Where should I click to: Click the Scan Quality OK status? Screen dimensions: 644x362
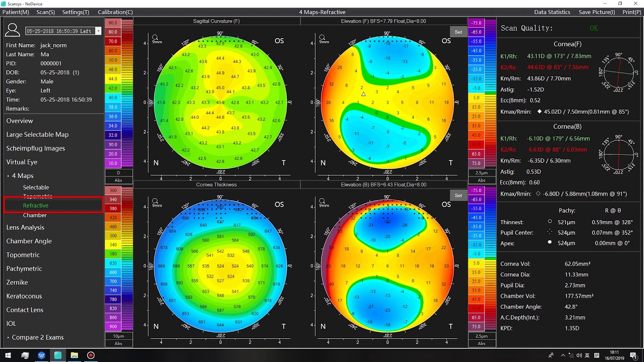[594, 29]
